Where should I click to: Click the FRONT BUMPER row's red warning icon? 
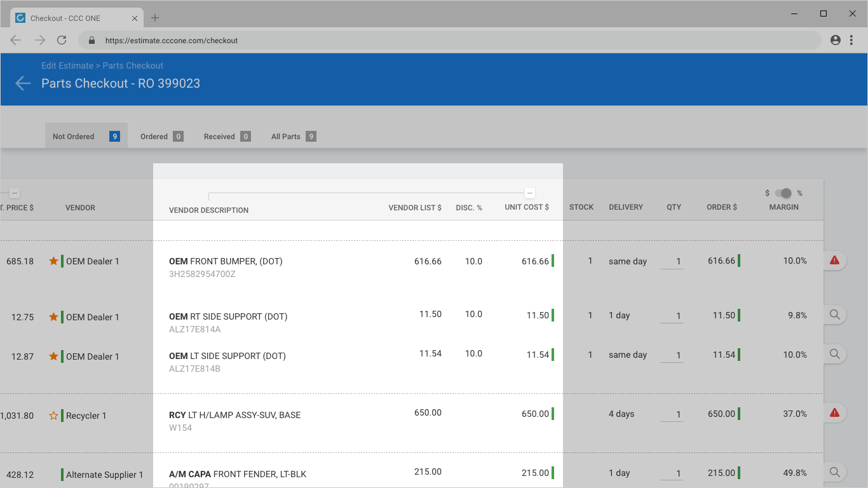835,261
